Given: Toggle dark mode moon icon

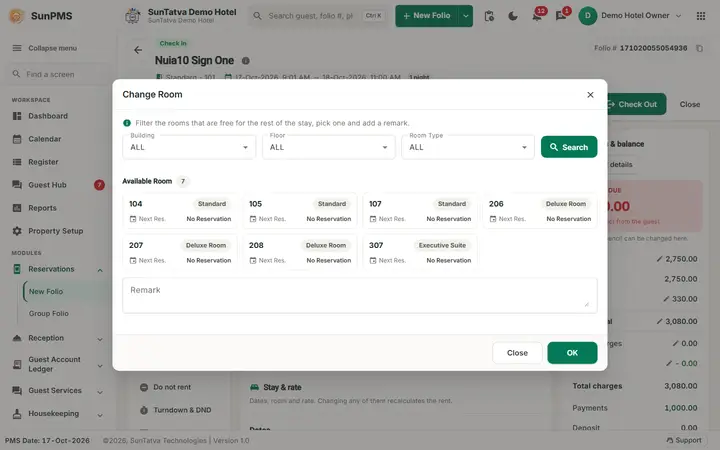Looking at the screenshot, I should tap(513, 16).
